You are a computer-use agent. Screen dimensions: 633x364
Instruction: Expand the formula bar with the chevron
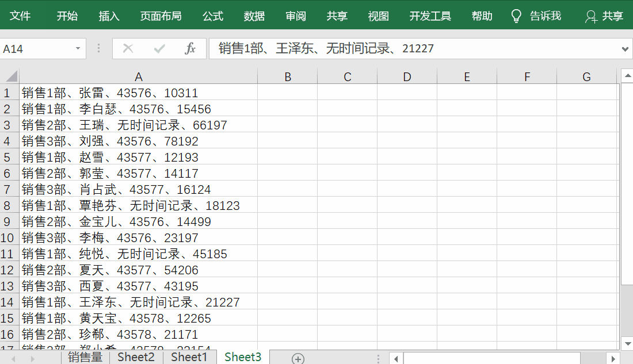click(x=625, y=49)
